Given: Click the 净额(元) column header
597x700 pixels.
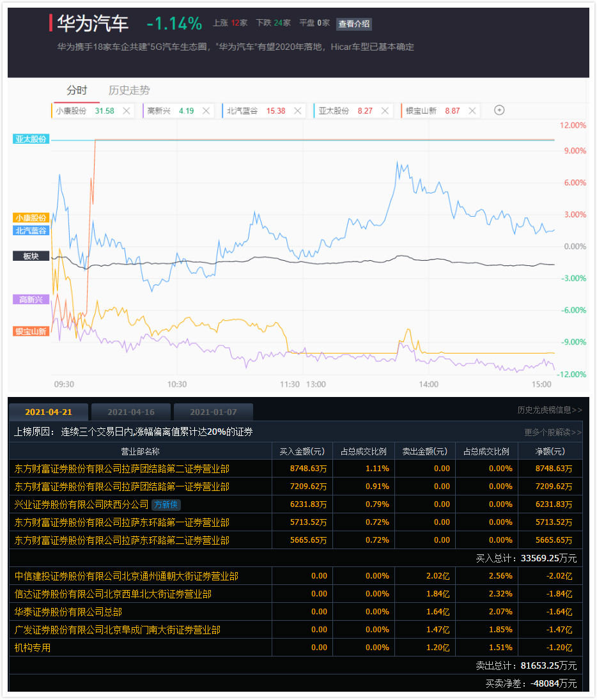Looking at the screenshot, I should pos(550,451).
